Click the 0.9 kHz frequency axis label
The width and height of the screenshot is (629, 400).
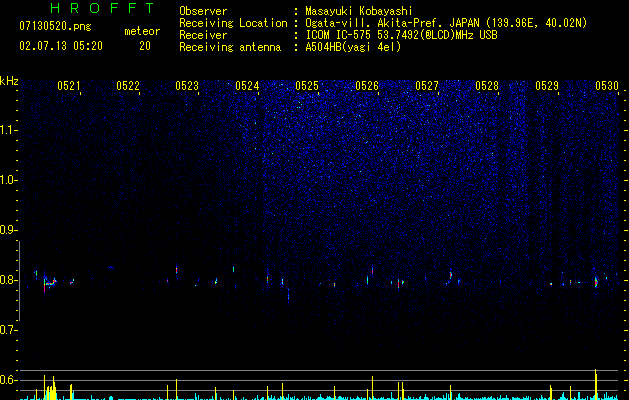click(x=8, y=230)
